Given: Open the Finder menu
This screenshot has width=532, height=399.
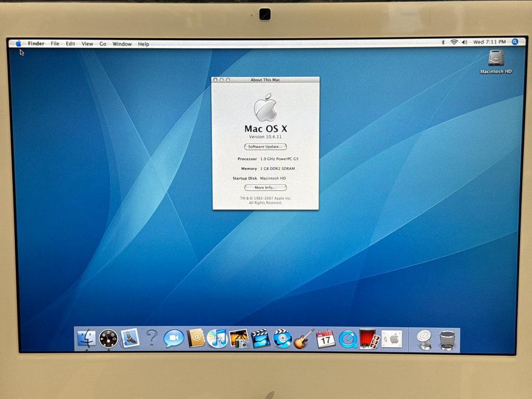Looking at the screenshot, I should click(x=36, y=44).
